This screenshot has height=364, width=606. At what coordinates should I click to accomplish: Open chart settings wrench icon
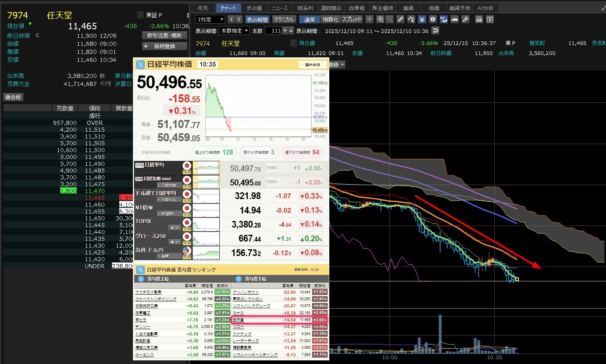click(x=465, y=19)
